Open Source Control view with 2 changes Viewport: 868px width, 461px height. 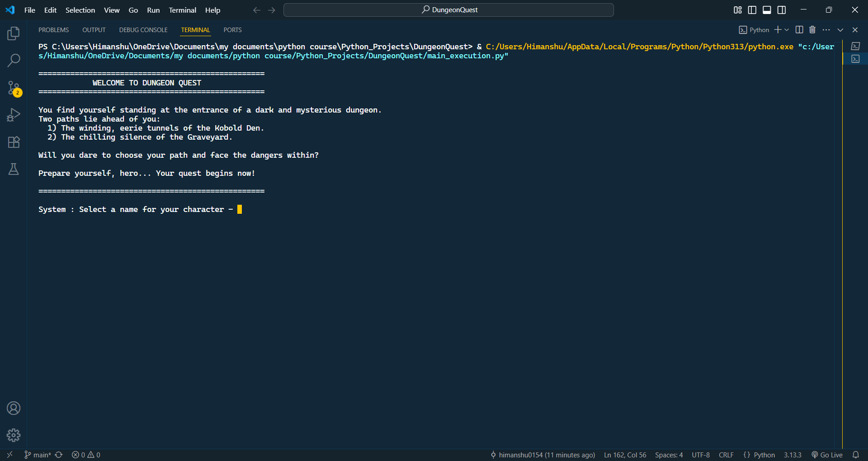point(14,88)
